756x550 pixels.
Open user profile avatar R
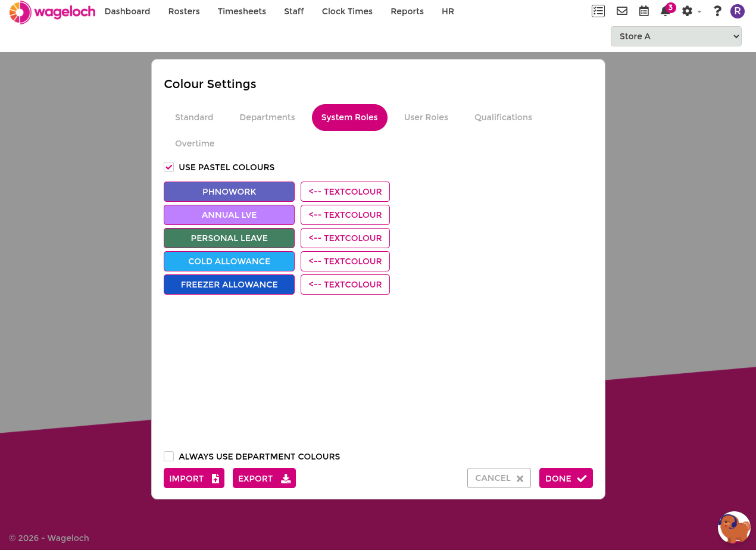(738, 11)
